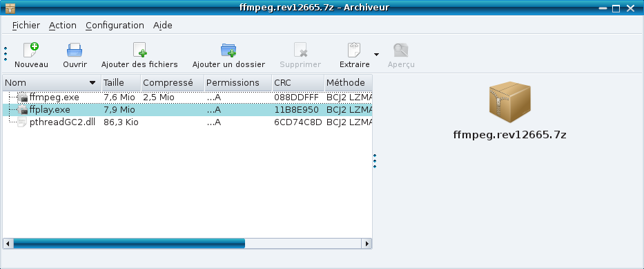
Task: Select the pthreadGC2.dll file row
Action: point(187,122)
